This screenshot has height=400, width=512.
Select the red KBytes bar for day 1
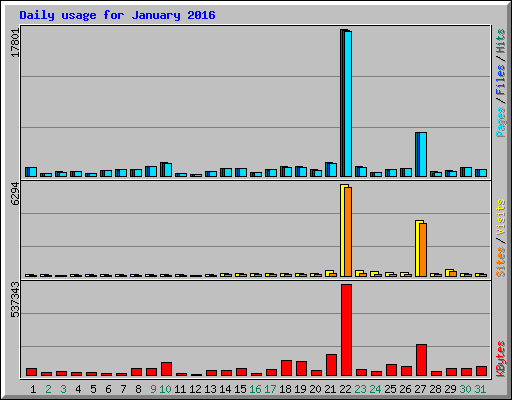point(31,372)
